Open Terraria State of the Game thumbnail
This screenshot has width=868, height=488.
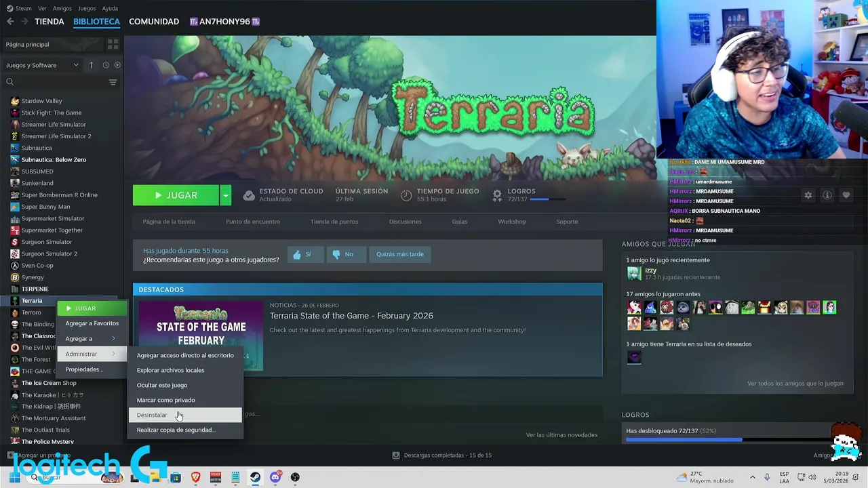pyautogui.click(x=201, y=335)
